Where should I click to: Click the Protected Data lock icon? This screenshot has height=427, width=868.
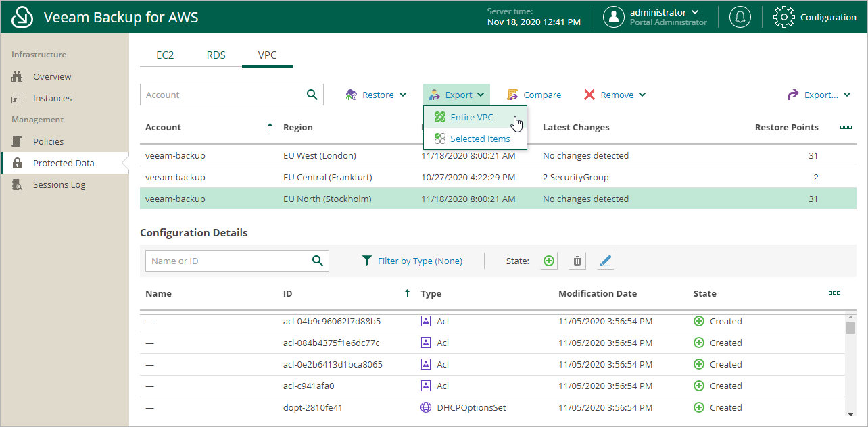click(18, 163)
